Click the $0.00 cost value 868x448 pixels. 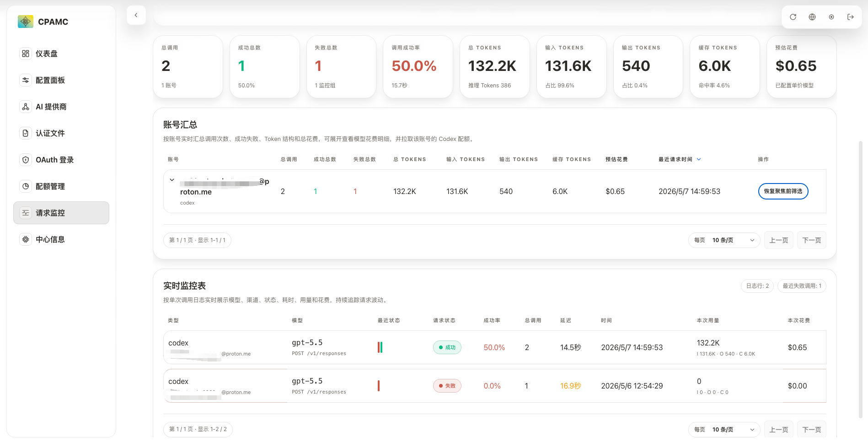point(797,386)
